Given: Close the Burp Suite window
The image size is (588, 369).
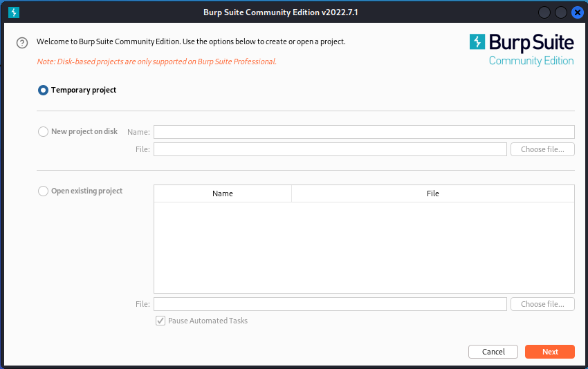Looking at the screenshot, I should pyautogui.click(x=578, y=12).
